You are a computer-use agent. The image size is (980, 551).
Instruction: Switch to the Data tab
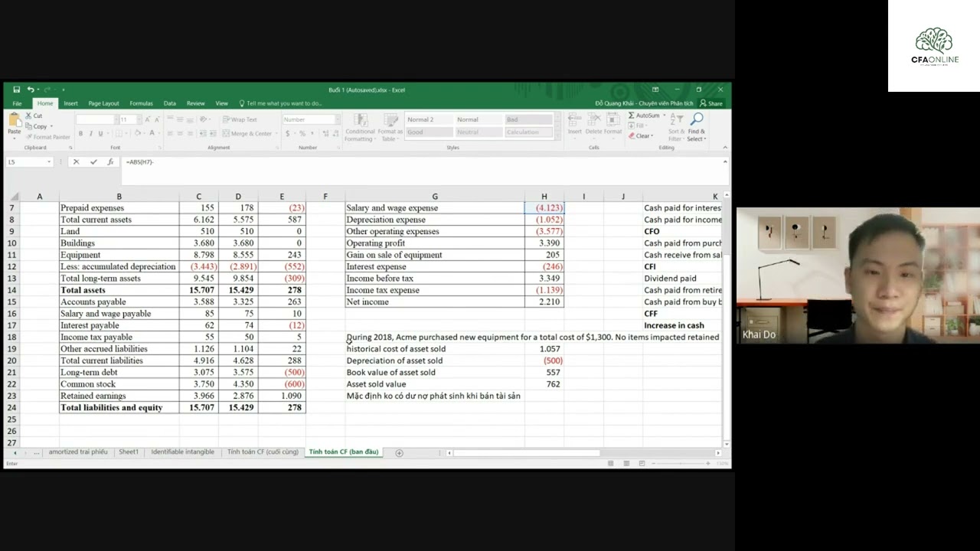tap(169, 103)
